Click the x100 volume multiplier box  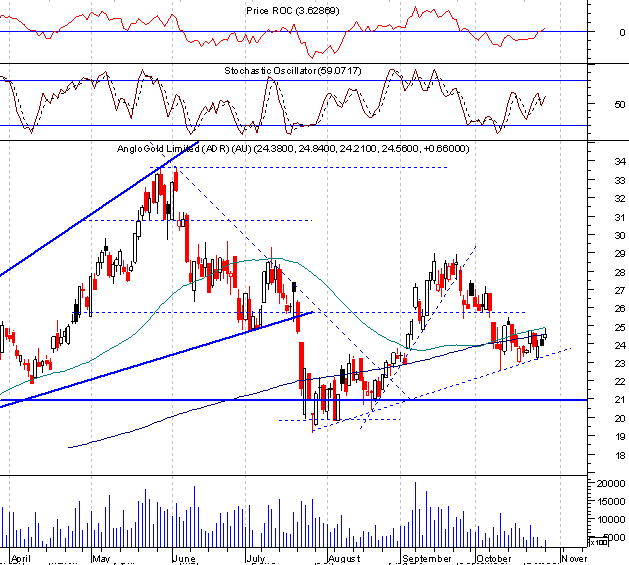click(x=599, y=543)
